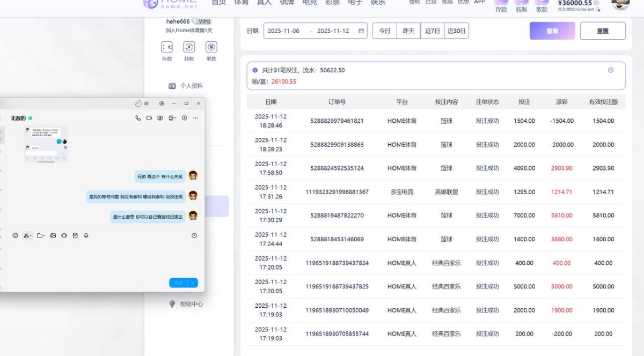Start a voice call from the chat header

[x=137, y=118]
